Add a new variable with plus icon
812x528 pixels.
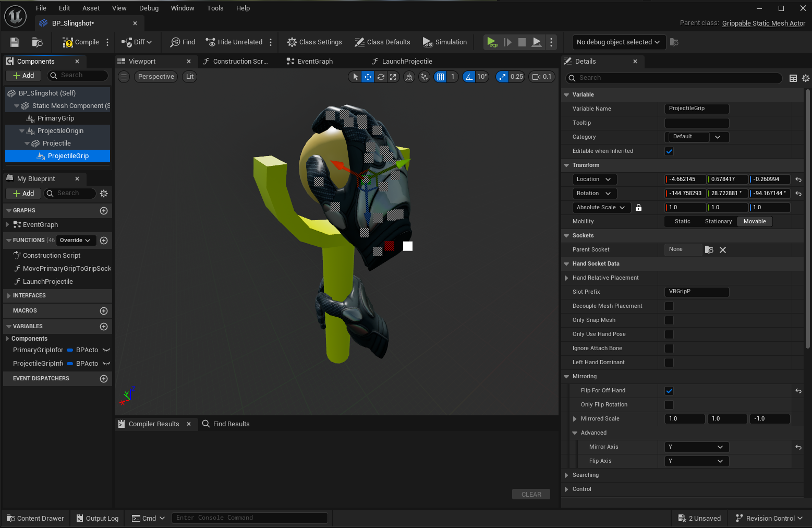pos(104,327)
